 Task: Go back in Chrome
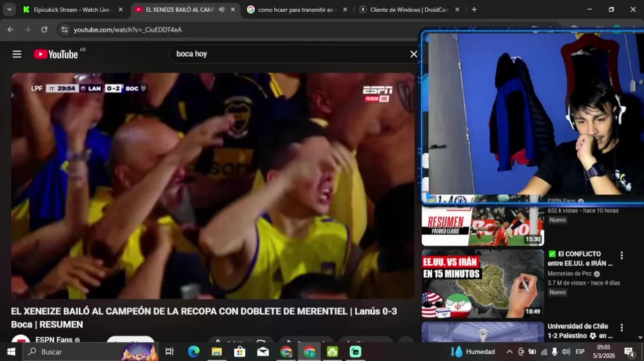click(x=11, y=30)
